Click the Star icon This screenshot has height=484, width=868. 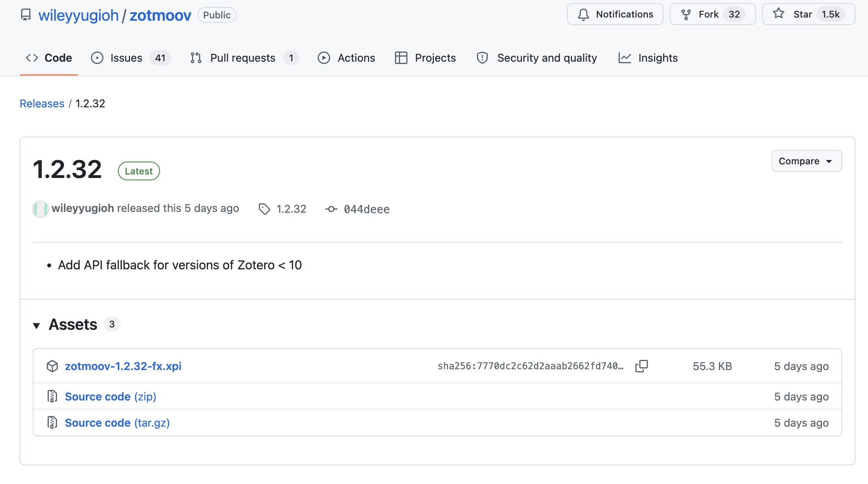[779, 14]
